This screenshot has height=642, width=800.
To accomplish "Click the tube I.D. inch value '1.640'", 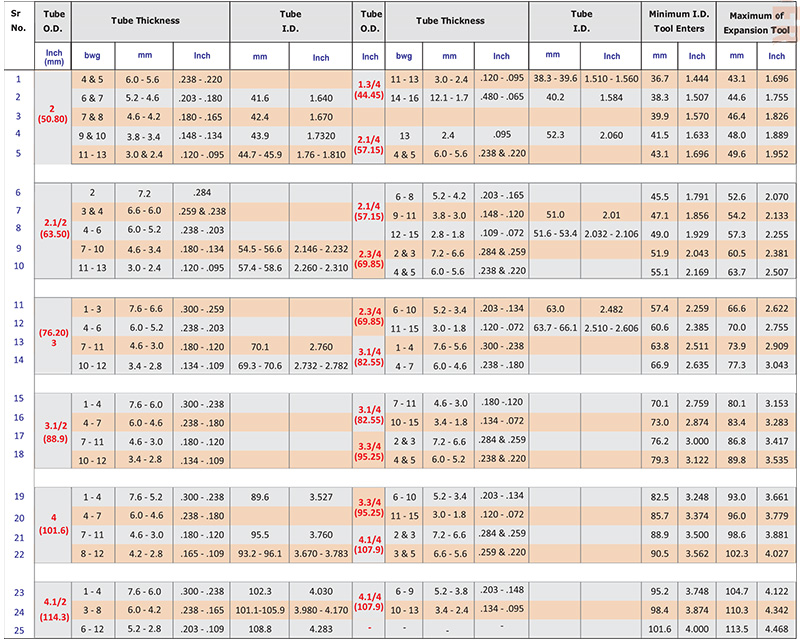I will coord(321,98).
